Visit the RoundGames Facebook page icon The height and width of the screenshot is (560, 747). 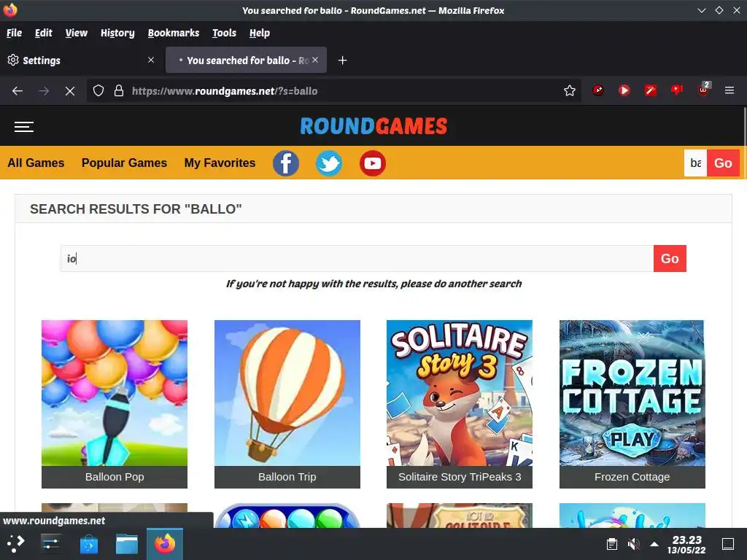[286, 163]
